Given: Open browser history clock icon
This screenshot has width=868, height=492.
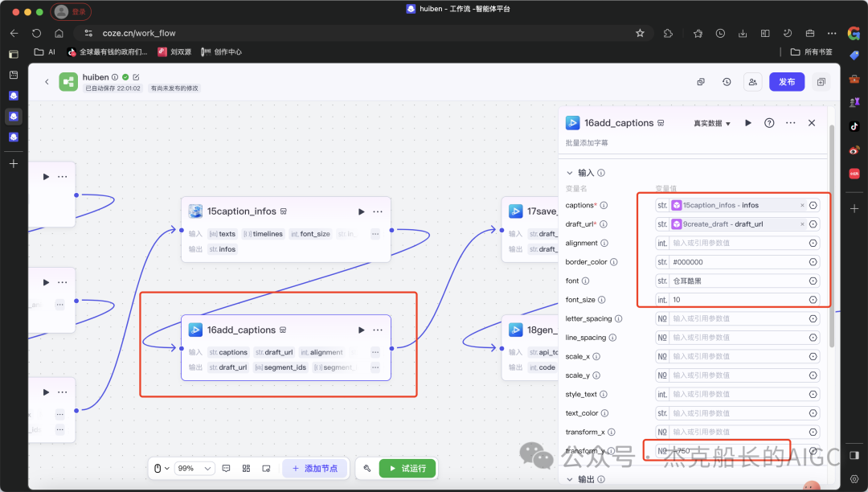Looking at the screenshot, I should click(720, 33).
